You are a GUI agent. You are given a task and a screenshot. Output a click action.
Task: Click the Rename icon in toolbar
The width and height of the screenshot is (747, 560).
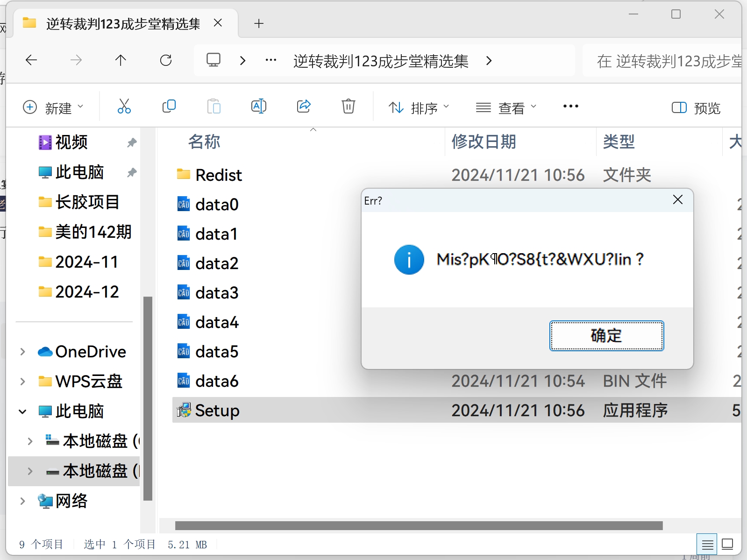click(258, 107)
